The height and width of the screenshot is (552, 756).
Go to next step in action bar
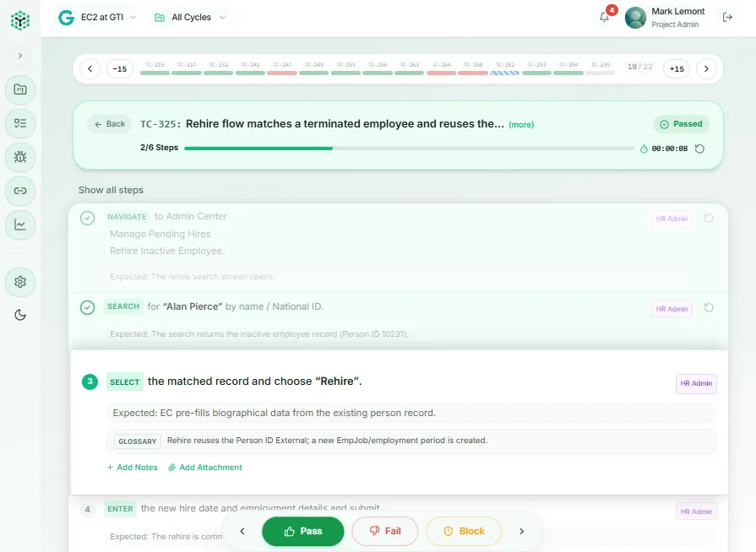(522, 531)
